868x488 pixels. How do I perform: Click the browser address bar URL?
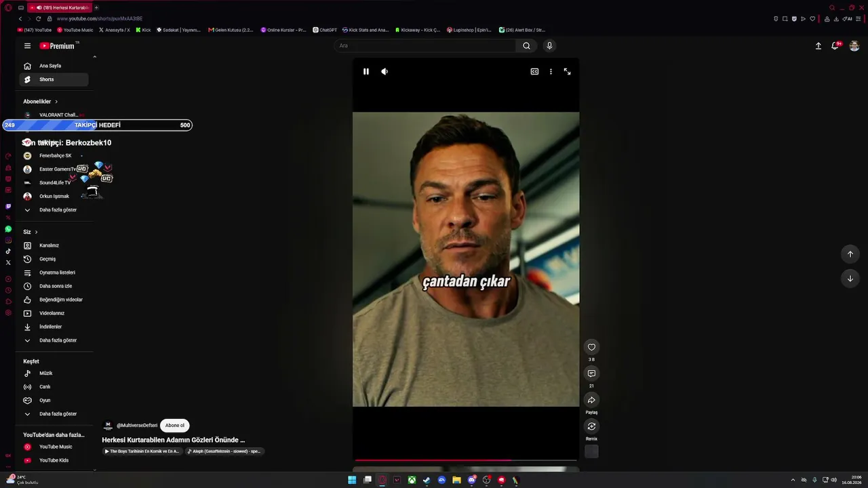click(x=100, y=19)
